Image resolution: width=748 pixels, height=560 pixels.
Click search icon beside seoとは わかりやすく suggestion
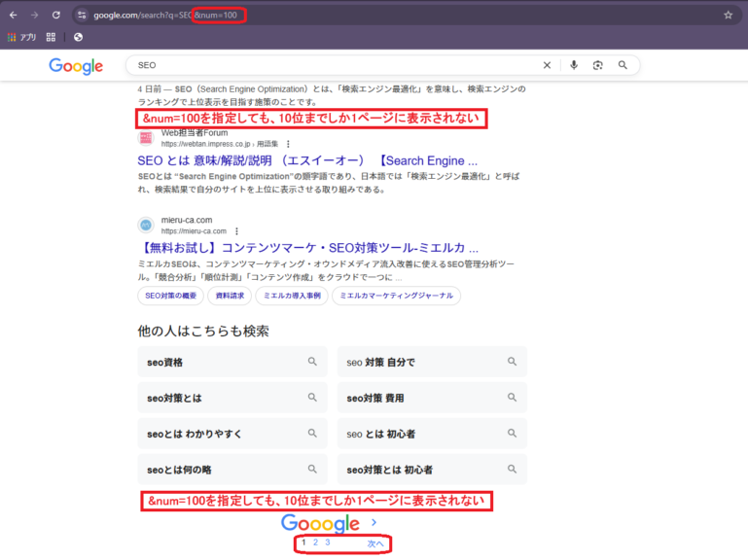[x=312, y=433]
